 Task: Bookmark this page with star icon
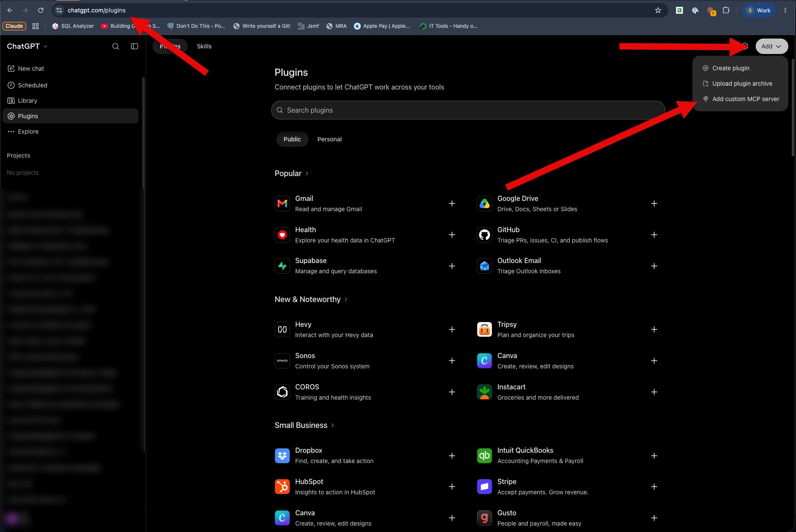[658, 10]
